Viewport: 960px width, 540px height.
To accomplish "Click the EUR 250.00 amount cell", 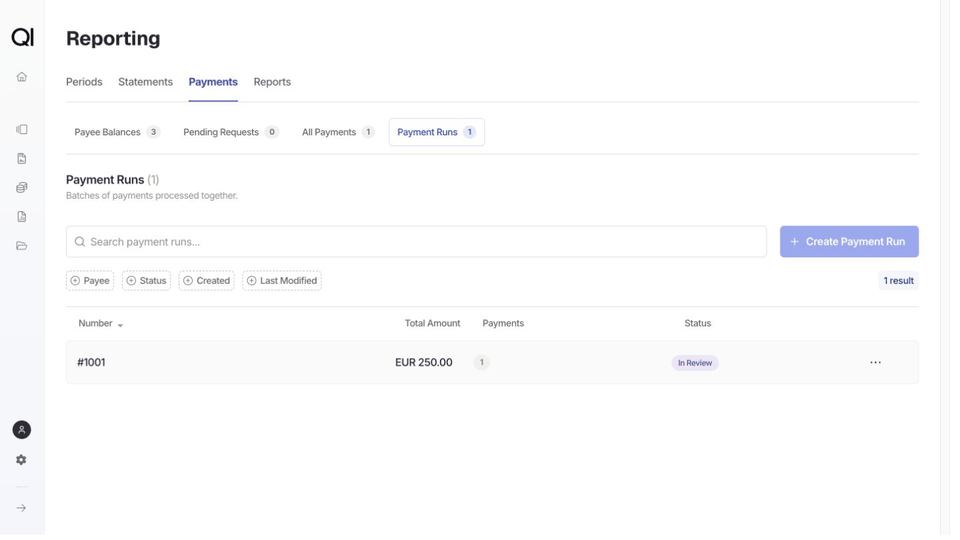I will click(x=427, y=366).
